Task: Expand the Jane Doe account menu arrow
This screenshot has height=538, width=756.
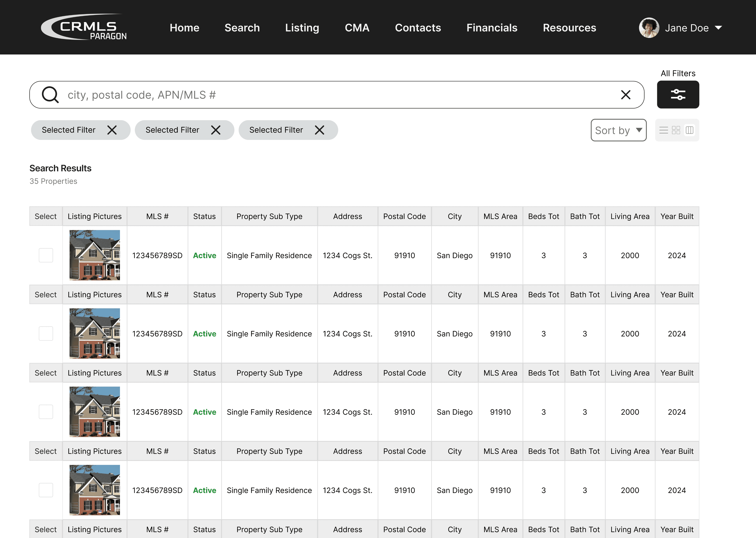Action: point(718,28)
